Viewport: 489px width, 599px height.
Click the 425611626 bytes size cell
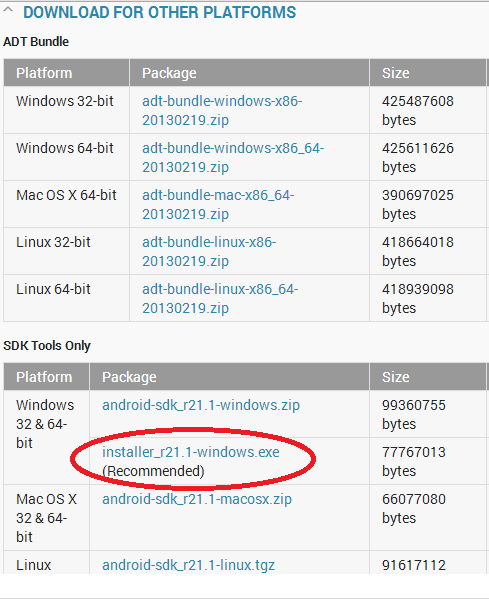click(x=428, y=157)
